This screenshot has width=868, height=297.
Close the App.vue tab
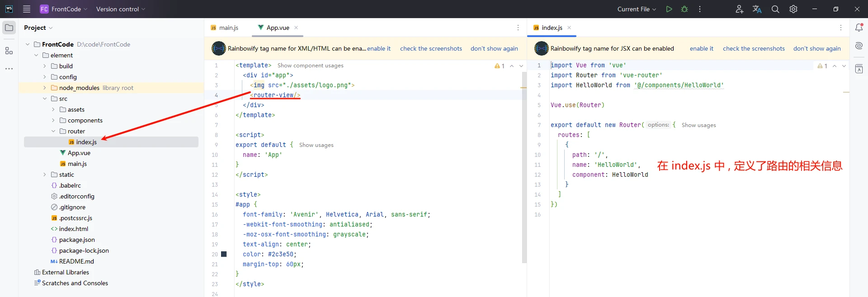(296, 28)
